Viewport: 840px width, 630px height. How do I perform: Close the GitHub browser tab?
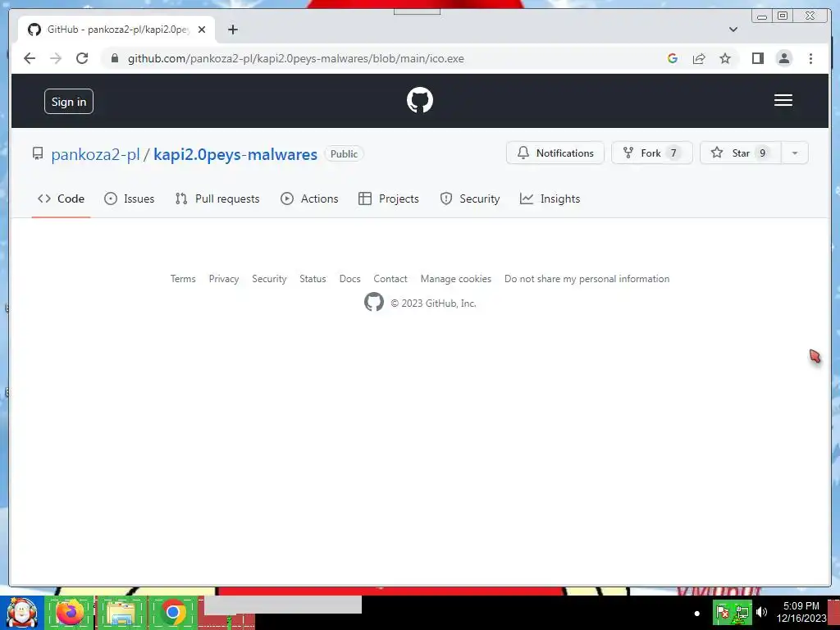(202, 30)
